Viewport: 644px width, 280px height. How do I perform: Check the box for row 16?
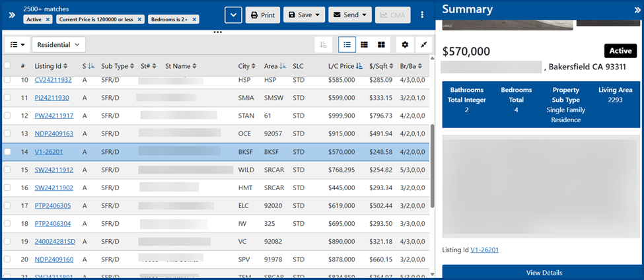click(x=7, y=188)
